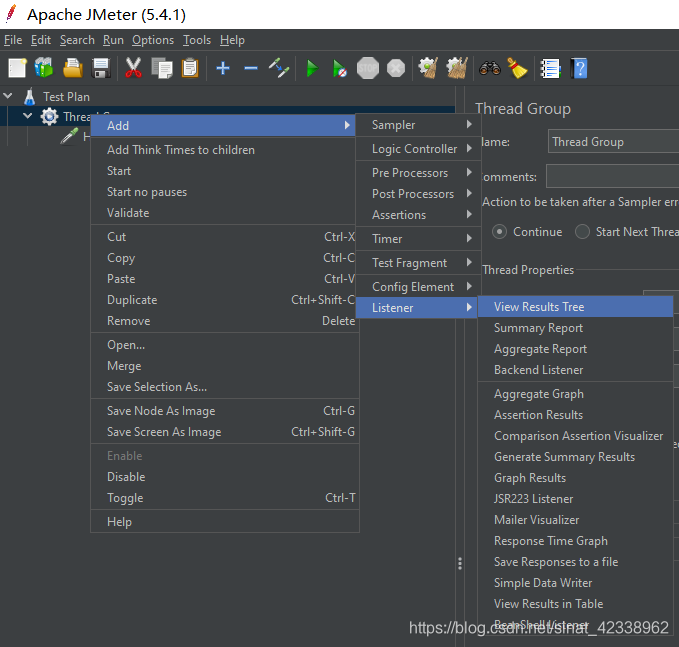Expand the Test Fragment submenu
Screen dimensions: 679x647
(x=418, y=263)
